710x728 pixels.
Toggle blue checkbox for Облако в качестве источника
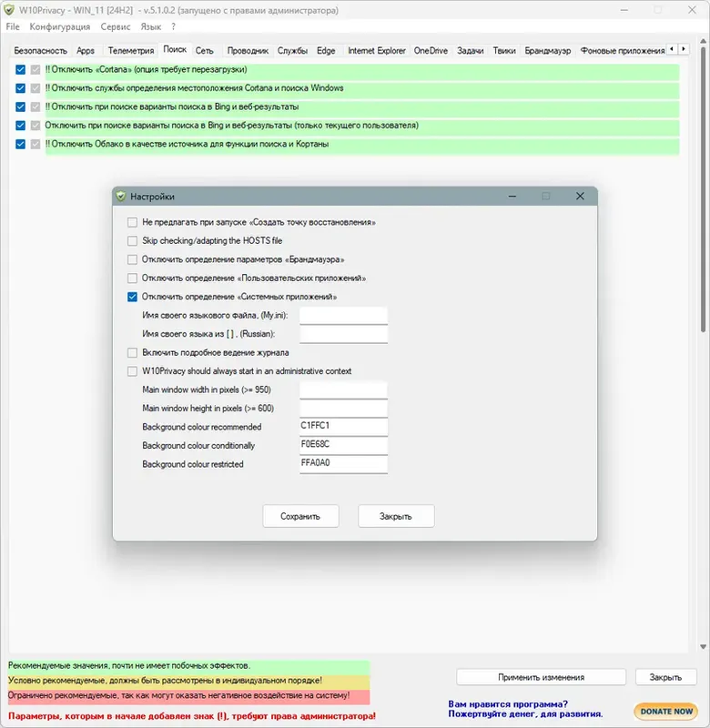(x=20, y=144)
